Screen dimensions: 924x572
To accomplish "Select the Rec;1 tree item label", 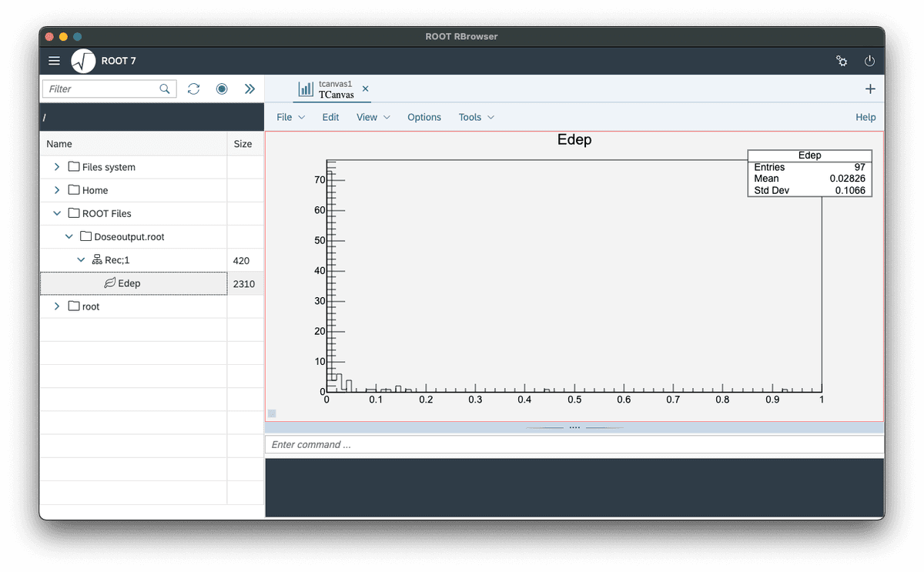I will point(117,260).
